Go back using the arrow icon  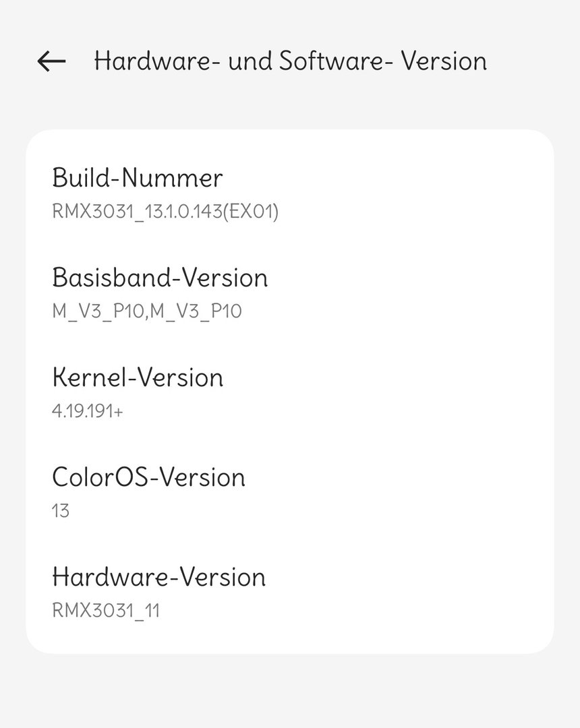51,61
